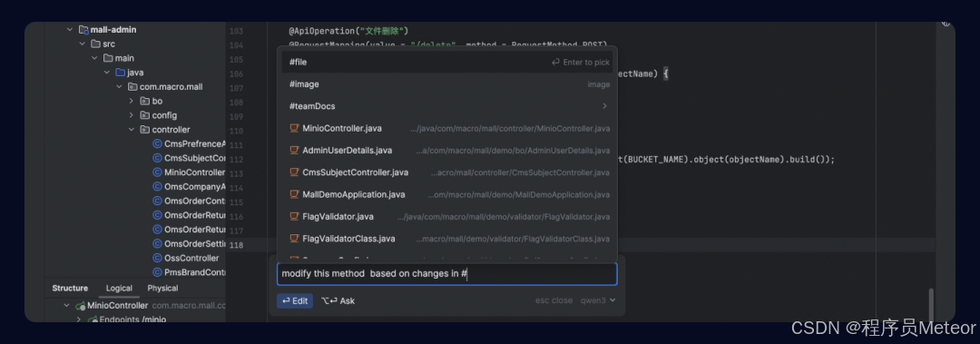
Task: Collapse the java folder chevron
Action: [x=107, y=73]
